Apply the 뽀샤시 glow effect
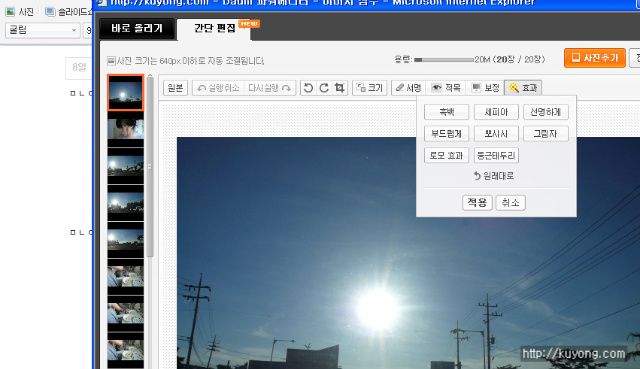This screenshot has height=369, width=640. pos(496,133)
